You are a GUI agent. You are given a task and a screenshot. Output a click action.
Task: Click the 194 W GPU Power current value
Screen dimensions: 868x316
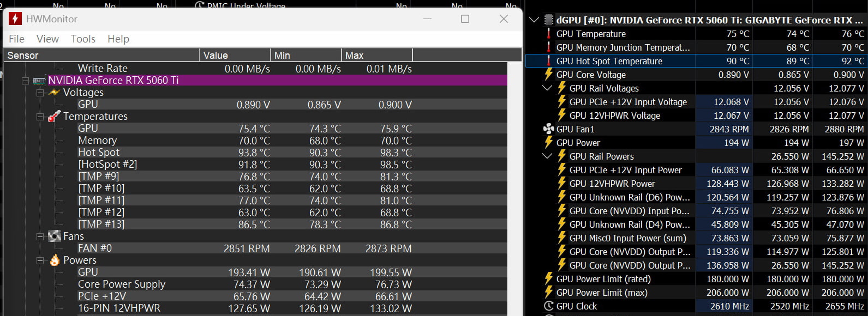736,143
